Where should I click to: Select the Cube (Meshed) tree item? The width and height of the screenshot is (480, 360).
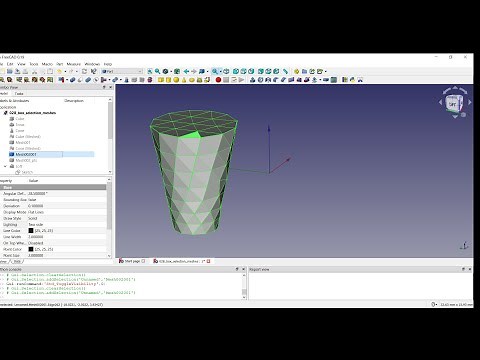point(28,137)
